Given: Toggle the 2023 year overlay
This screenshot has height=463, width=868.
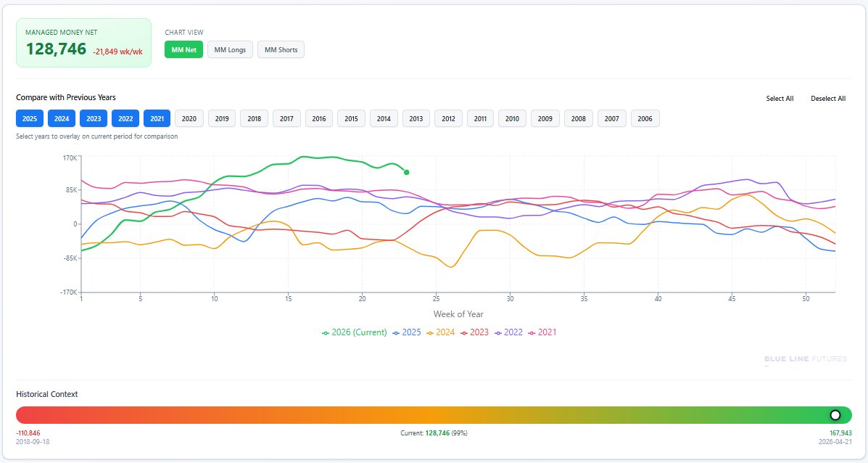Looking at the screenshot, I should [94, 118].
